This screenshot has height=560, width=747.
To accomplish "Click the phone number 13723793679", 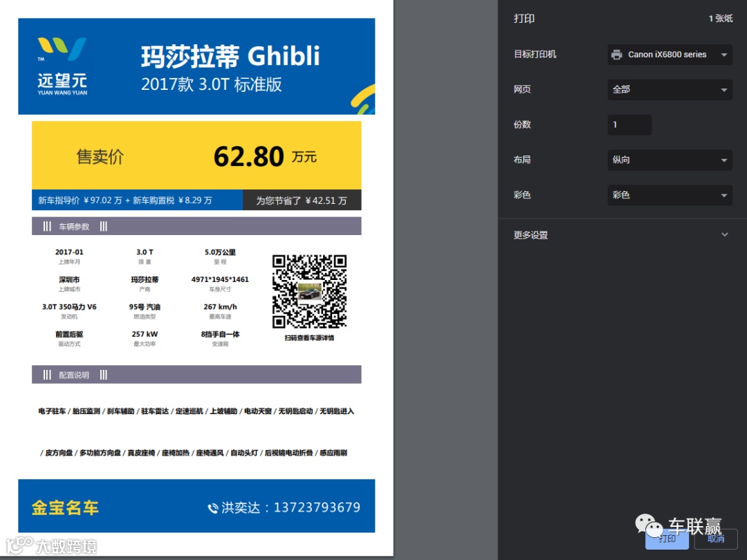I will [x=317, y=507].
